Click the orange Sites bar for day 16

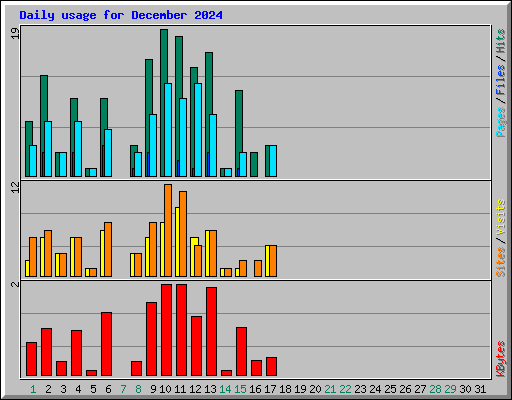coord(258,268)
